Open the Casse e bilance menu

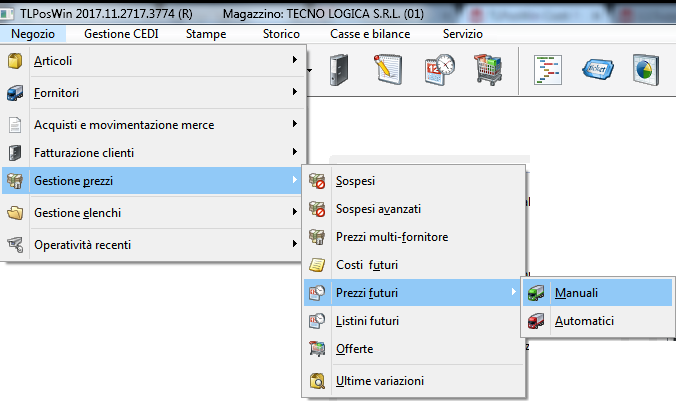coord(370,34)
